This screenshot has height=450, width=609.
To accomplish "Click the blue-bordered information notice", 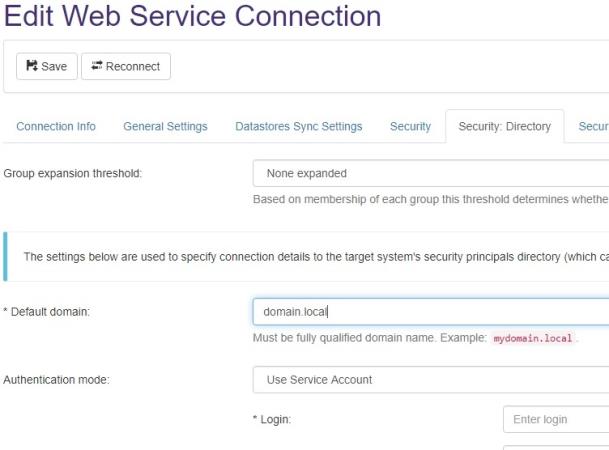I will (300, 257).
